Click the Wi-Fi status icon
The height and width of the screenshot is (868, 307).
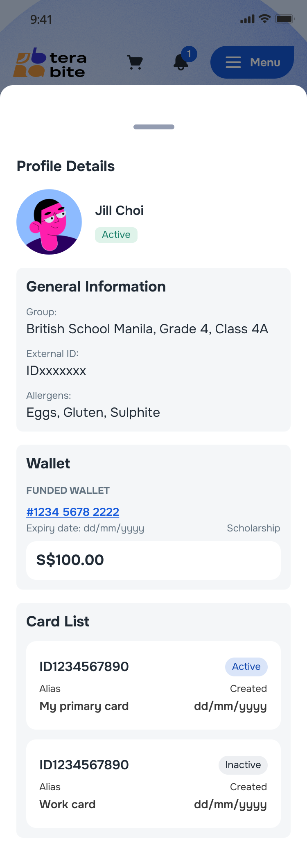[265, 19]
